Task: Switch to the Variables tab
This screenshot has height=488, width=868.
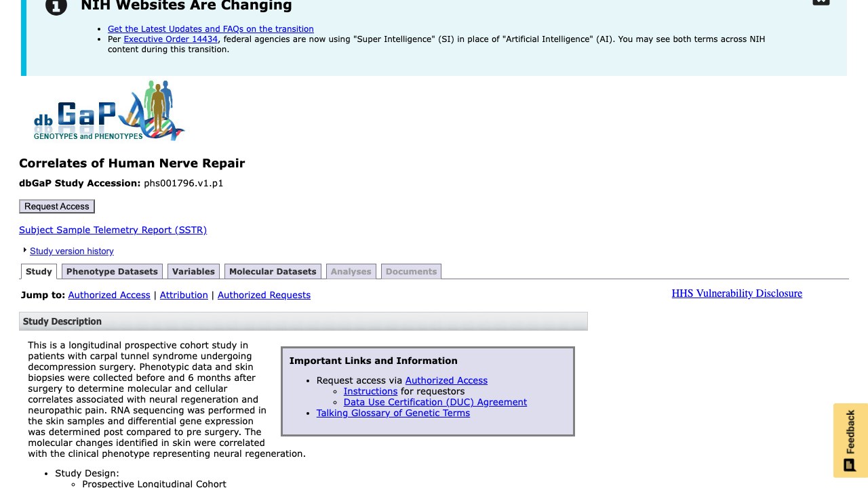Action: click(193, 272)
